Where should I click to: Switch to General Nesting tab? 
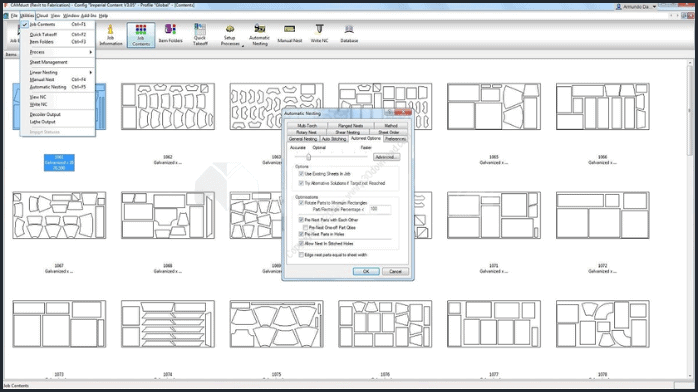pyautogui.click(x=303, y=139)
